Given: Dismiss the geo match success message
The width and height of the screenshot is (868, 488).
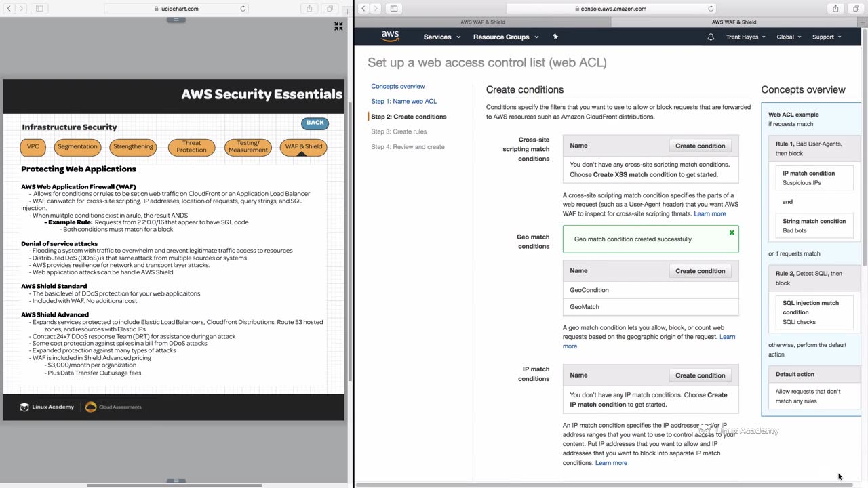Looking at the screenshot, I should point(732,232).
